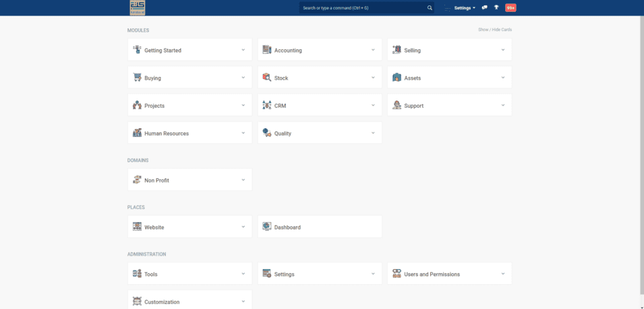Expand the Assets card chevron
This screenshot has height=309, width=644.
[502, 77]
